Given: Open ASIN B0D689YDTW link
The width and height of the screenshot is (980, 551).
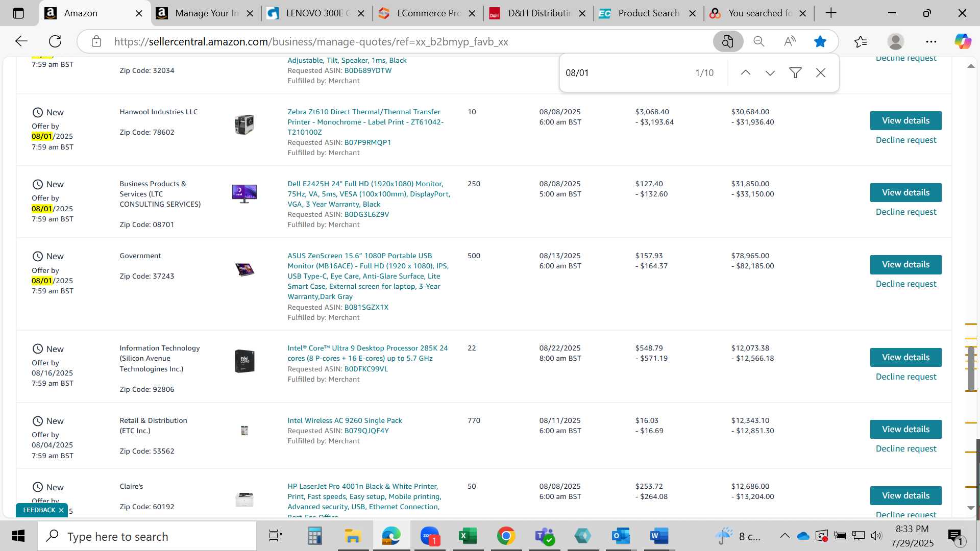Looking at the screenshot, I should tap(368, 71).
